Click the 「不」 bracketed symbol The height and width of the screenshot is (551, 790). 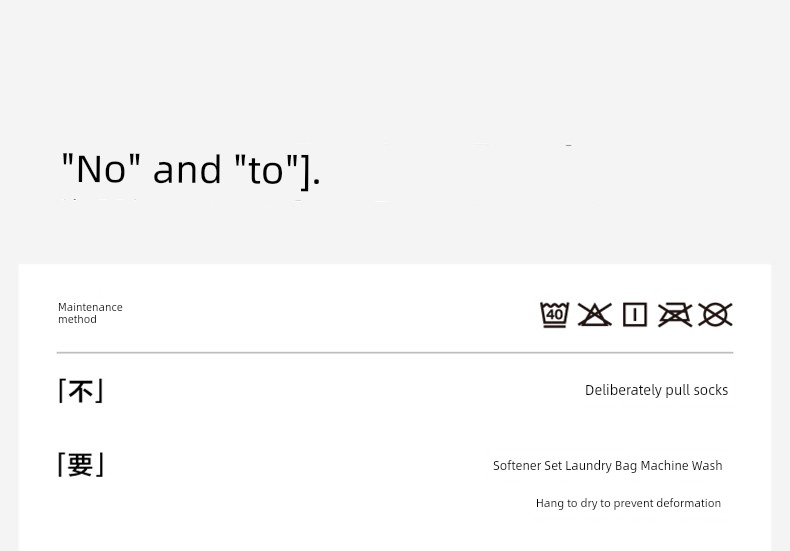[81, 390]
